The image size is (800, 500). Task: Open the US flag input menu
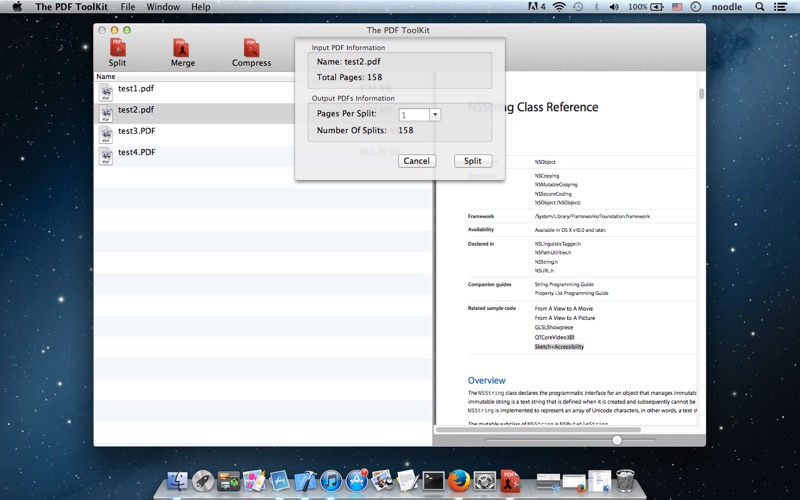[x=677, y=7]
